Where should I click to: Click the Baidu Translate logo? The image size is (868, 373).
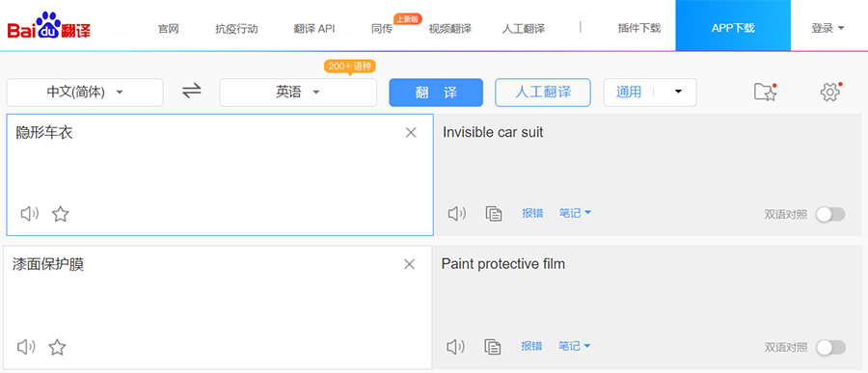coord(49,25)
